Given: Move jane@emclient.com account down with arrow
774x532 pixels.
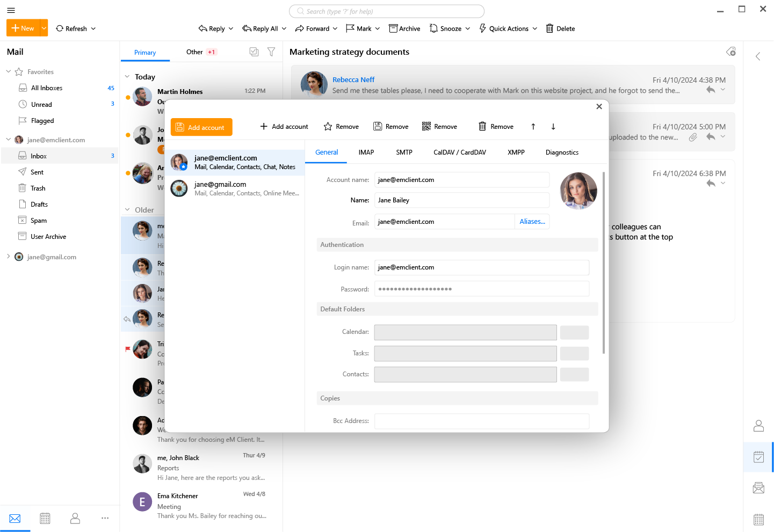Looking at the screenshot, I should pos(553,126).
